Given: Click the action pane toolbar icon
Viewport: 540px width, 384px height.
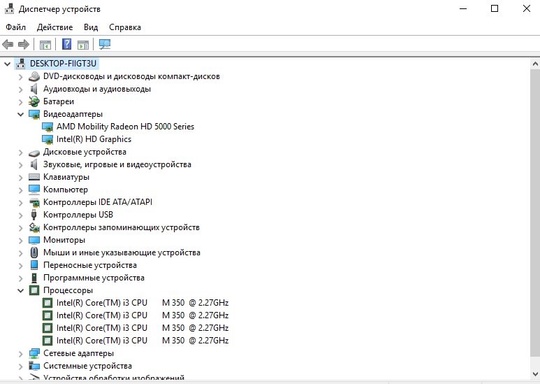Looking at the screenshot, I should [x=83, y=45].
